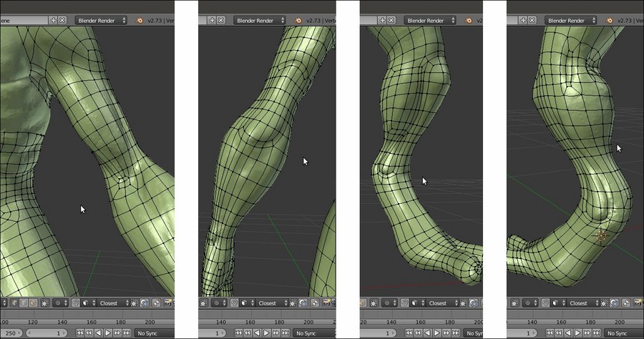Click current frame field in third panel
Screen dimensions: 644x339
378,333
